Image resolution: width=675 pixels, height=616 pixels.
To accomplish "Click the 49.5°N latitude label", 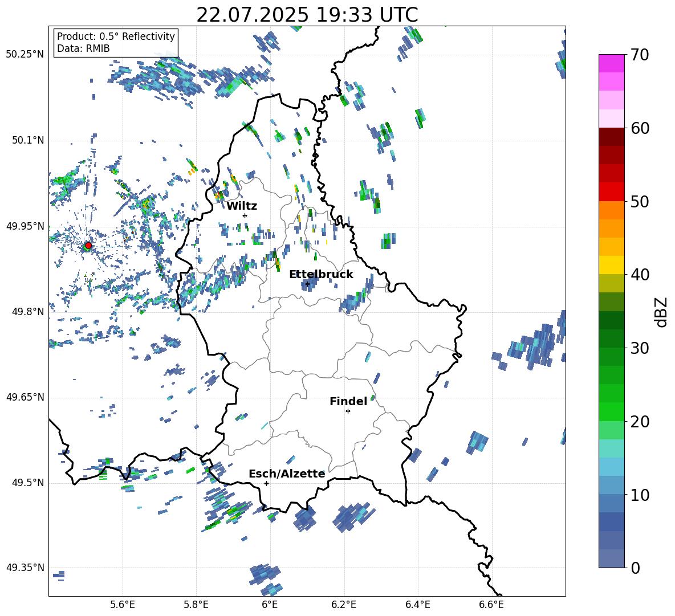I will [29, 483].
